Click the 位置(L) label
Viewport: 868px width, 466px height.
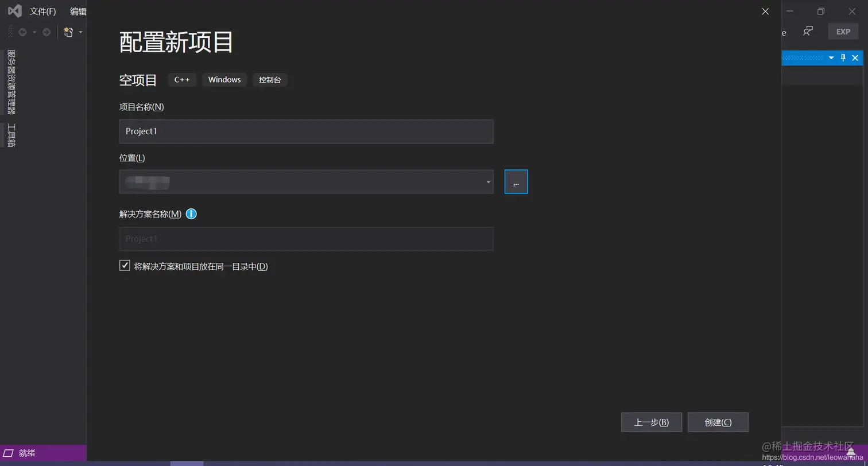[x=132, y=158]
